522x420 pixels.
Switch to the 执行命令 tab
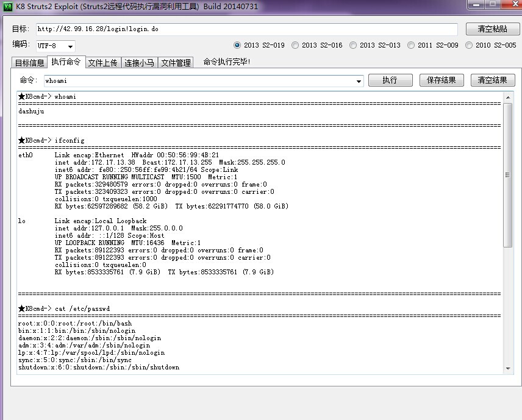pyautogui.click(x=66, y=62)
